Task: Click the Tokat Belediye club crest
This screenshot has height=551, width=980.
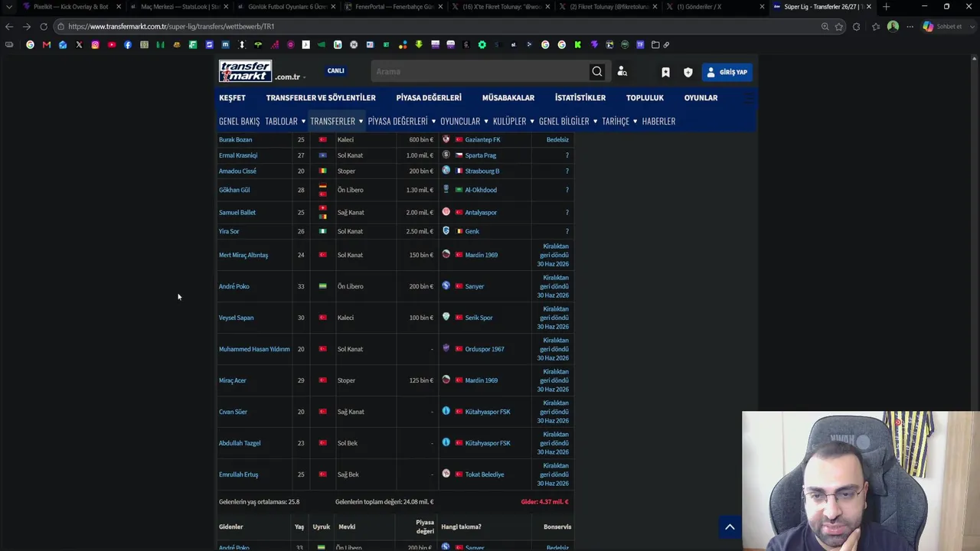Action: (446, 474)
